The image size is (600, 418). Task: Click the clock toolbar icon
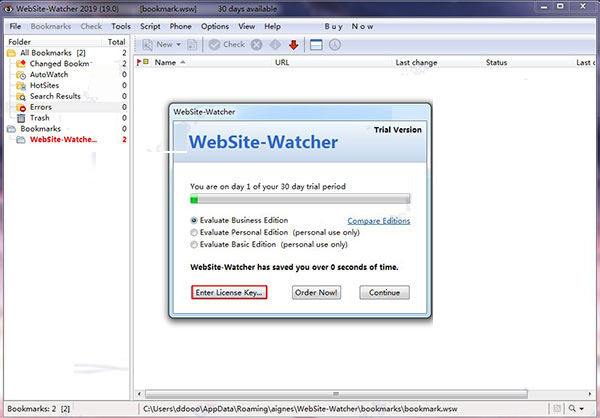coord(335,45)
